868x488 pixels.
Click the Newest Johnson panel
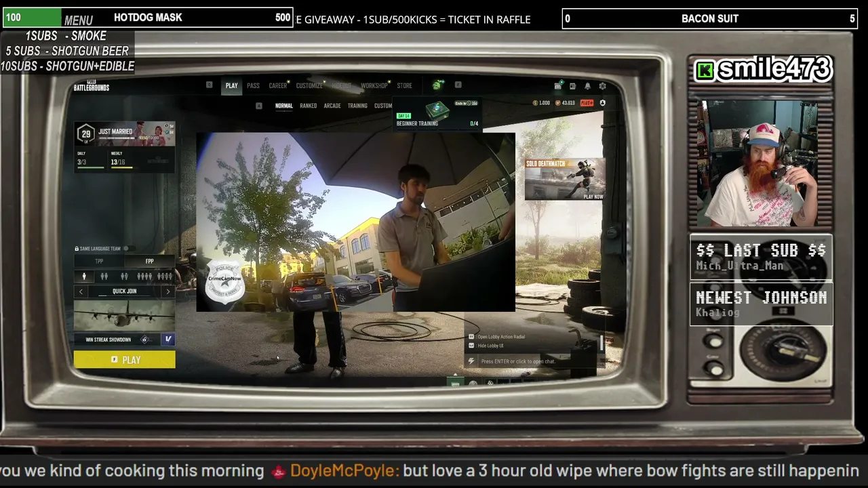coord(761,304)
